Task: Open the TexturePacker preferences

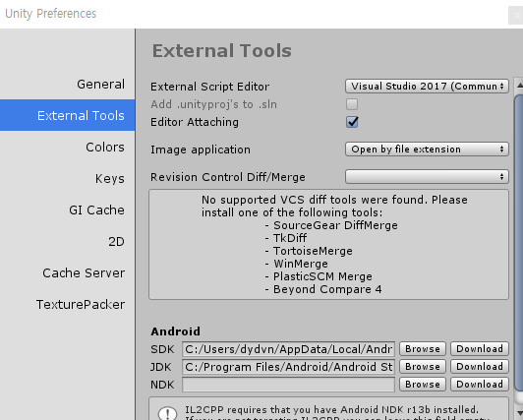Action: point(81,304)
